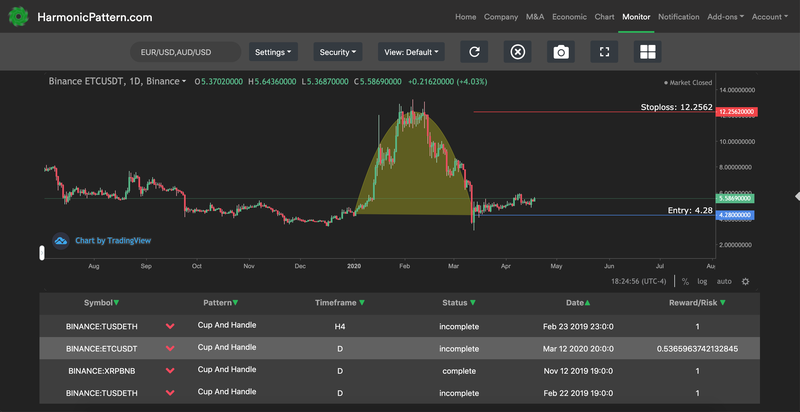This screenshot has height=412, width=800.
Task: Toggle percent scale on the chart
Action: tap(685, 281)
